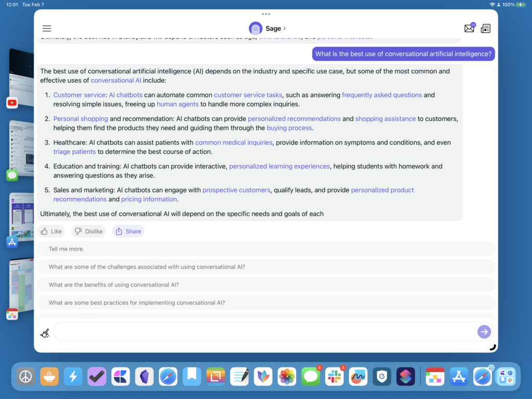Viewport: 532px width, 399px height.
Task: Switch to the calendar app window in Stage Manager
Action: click(x=20, y=288)
